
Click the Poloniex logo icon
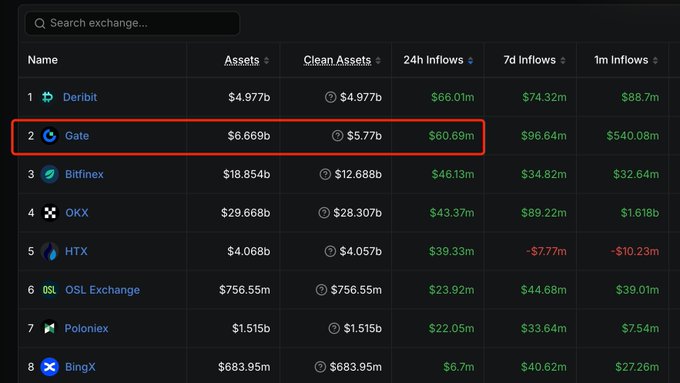(x=49, y=328)
